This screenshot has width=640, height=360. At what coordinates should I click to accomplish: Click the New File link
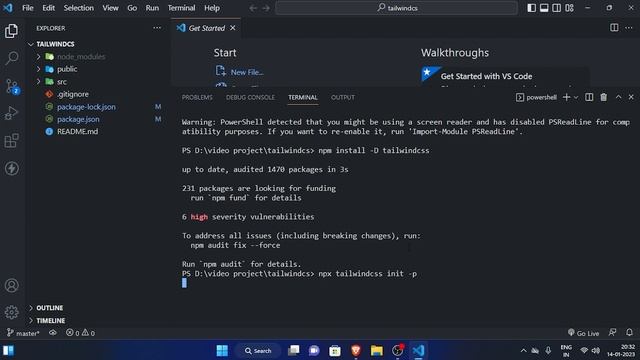[x=247, y=72]
